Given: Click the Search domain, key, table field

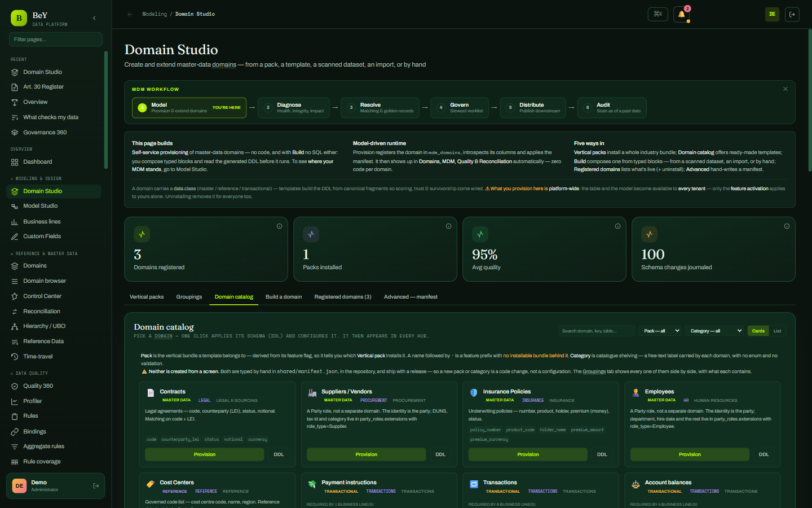Looking at the screenshot, I should (597, 331).
